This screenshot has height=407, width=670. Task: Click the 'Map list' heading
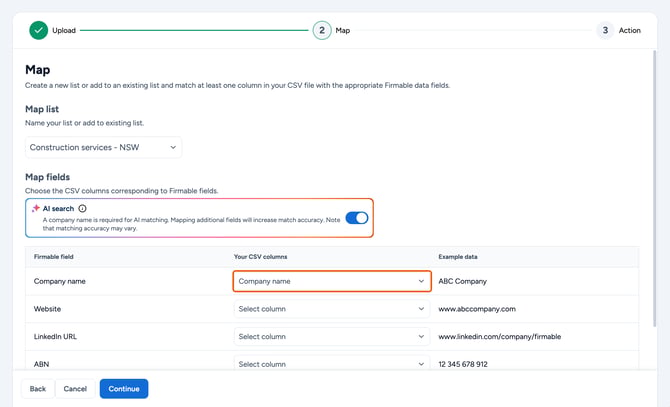(x=42, y=109)
